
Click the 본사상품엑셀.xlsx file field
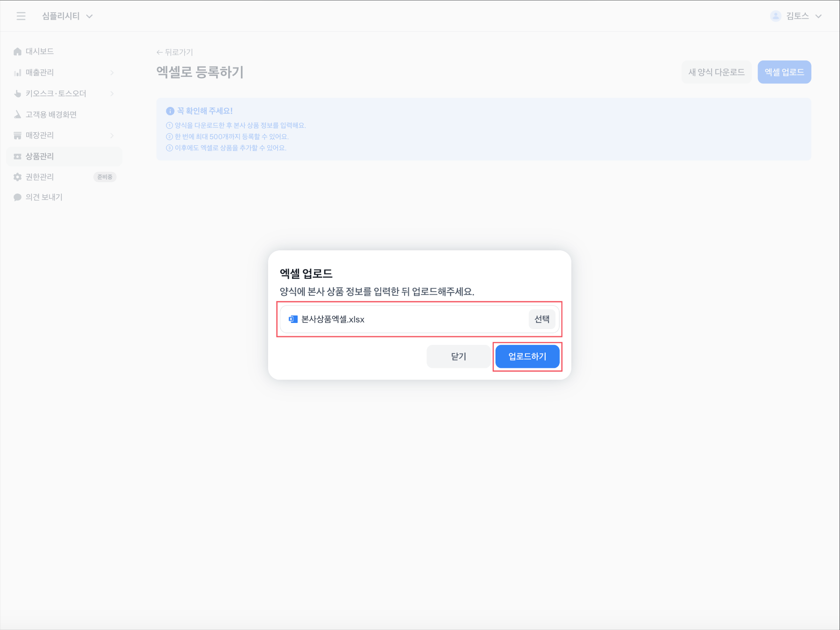click(x=420, y=319)
